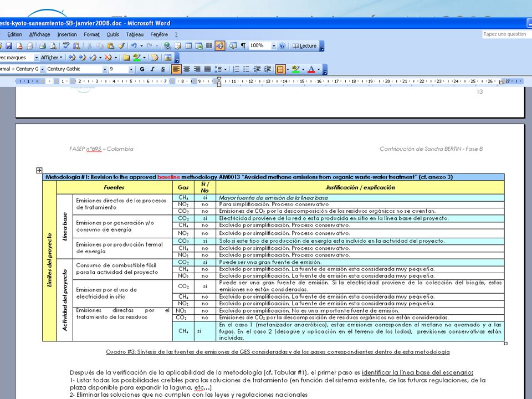This screenshot has height=399, width=532.
Task: Open the line spacing dropdown
Action: pyautogui.click(x=226, y=69)
